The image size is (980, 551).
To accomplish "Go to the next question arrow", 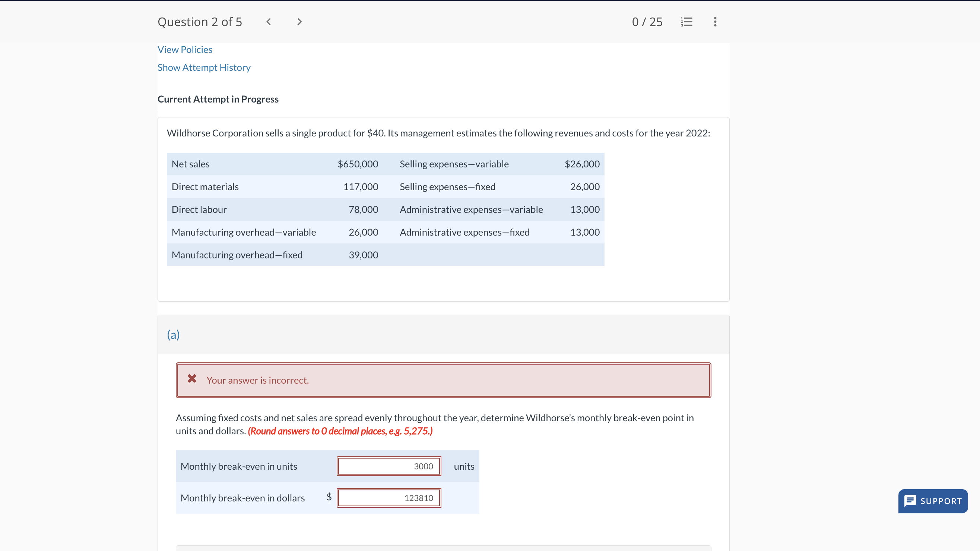I will [299, 22].
